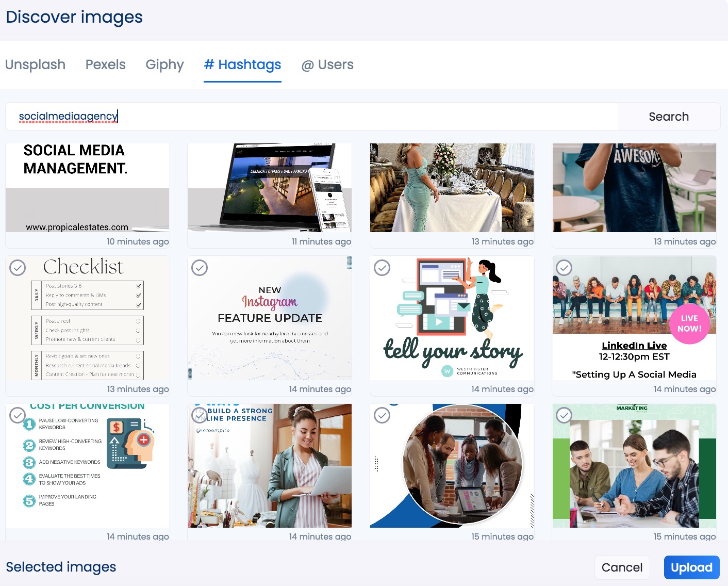Open the woman in teal dress thumbnail
728x586 pixels.
coord(452,188)
